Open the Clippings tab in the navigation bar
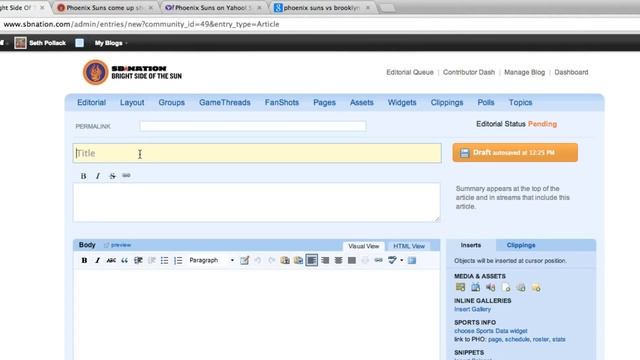 tap(447, 102)
